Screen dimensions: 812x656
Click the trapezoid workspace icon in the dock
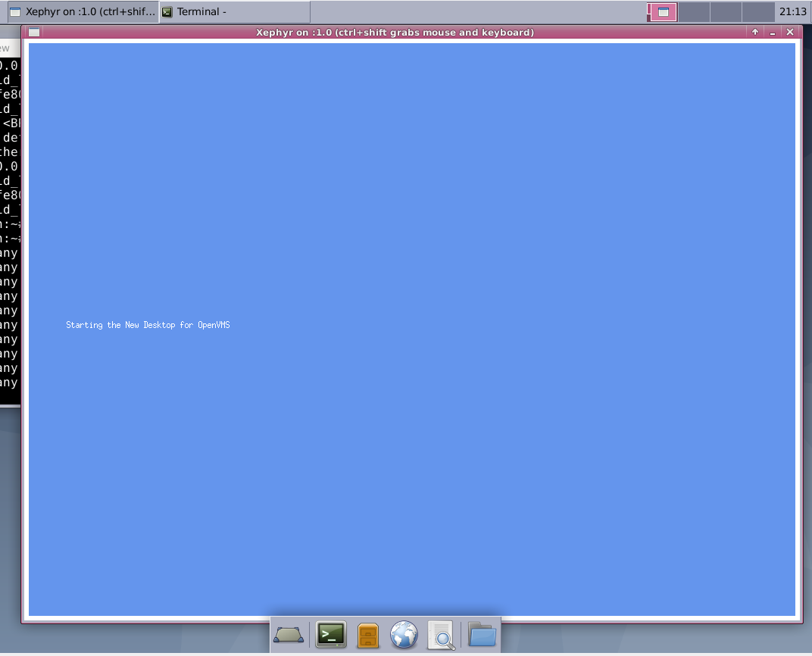[x=288, y=635]
